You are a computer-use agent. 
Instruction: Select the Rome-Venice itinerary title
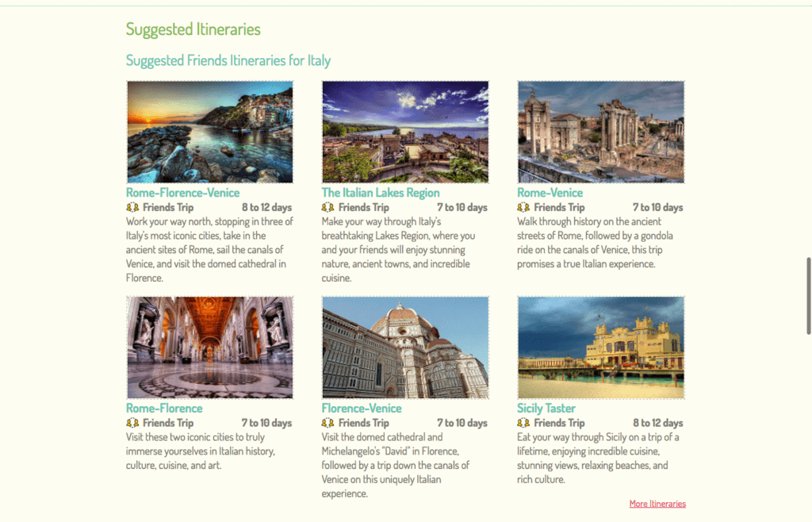[550, 193]
